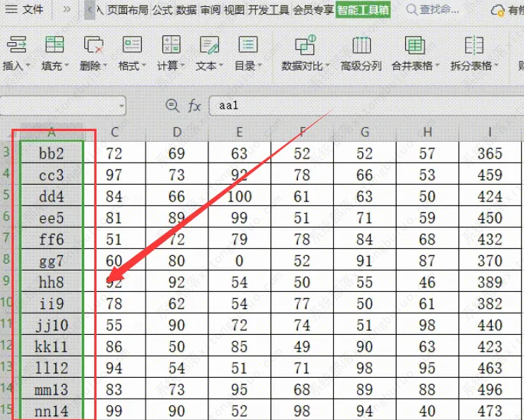Viewport: 524px width, 420px height.
Task: Select column A header
Action: tap(51, 133)
